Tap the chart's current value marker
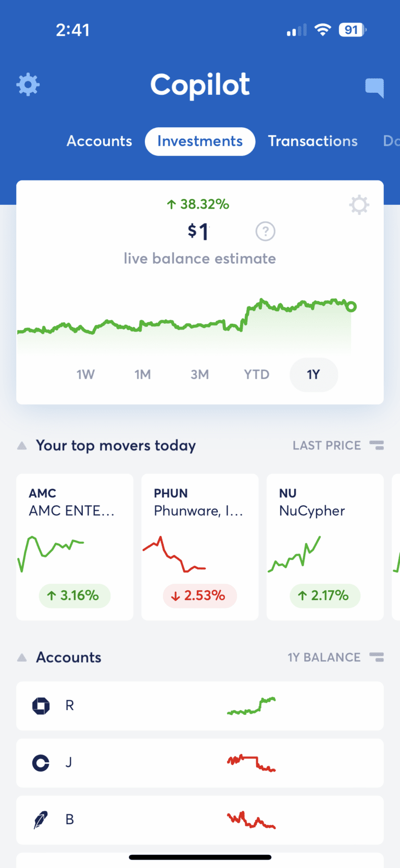 coord(352,307)
